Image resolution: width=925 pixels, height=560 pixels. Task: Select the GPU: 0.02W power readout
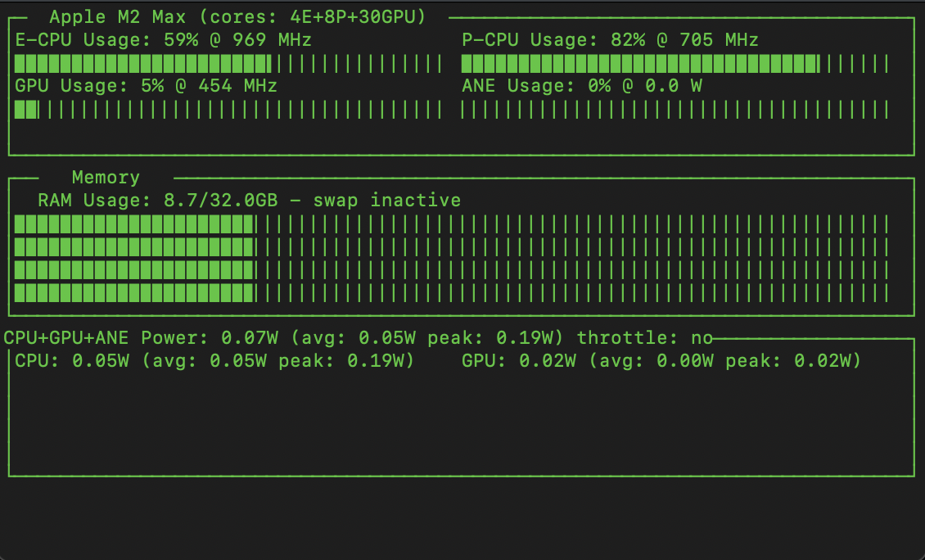661,361
